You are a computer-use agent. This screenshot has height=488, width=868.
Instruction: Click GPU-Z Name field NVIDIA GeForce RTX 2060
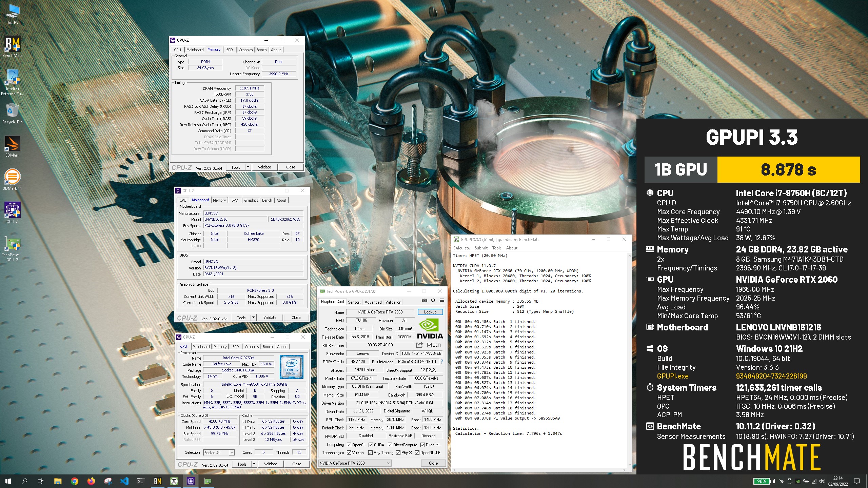pos(380,312)
